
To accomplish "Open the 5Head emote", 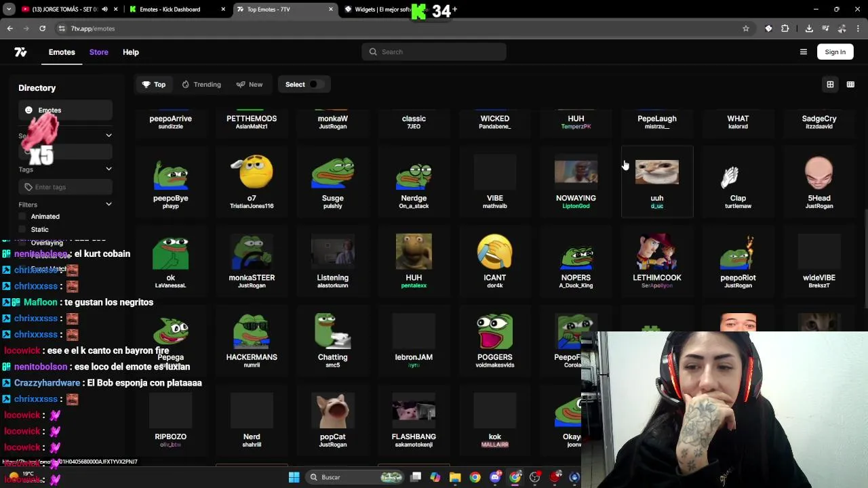I will pyautogui.click(x=819, y=182).
